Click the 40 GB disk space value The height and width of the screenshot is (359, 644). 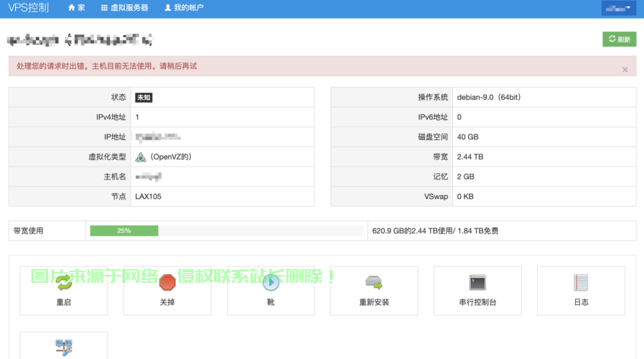pos(468,137)
